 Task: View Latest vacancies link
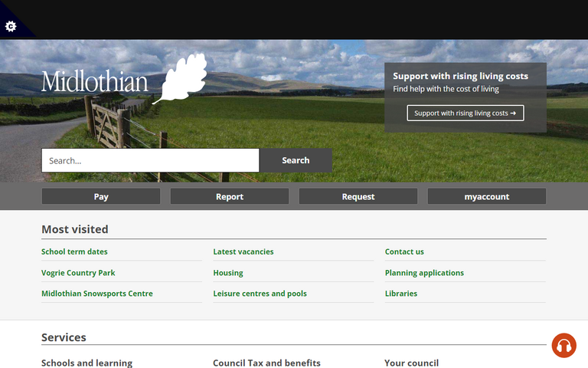(x=243, y=251)
